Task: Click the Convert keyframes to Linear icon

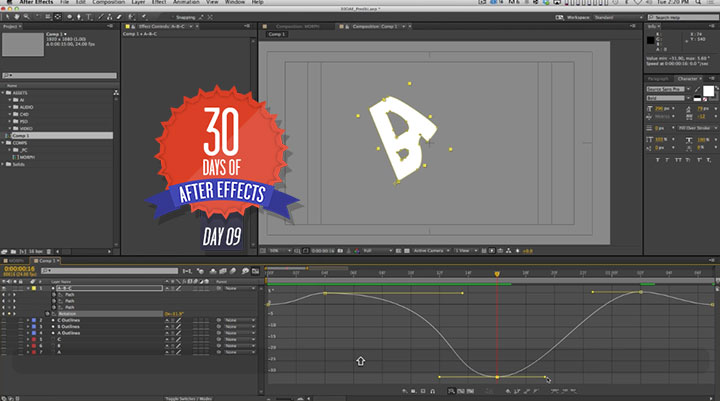Action: click(527, 391)
